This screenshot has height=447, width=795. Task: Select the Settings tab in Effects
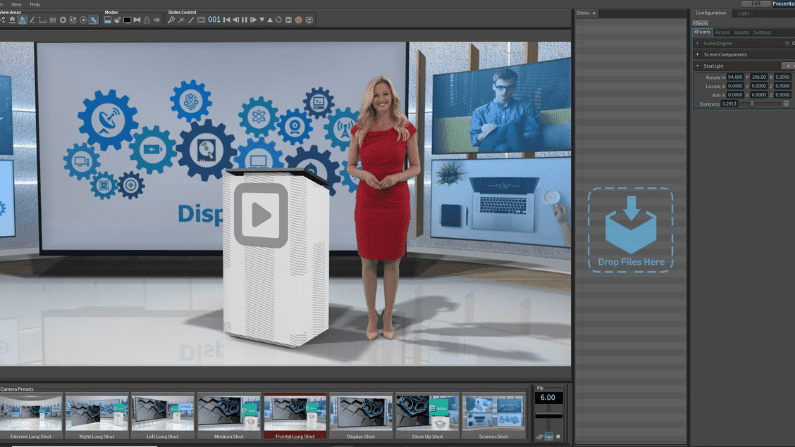click(x=763, y=32)
